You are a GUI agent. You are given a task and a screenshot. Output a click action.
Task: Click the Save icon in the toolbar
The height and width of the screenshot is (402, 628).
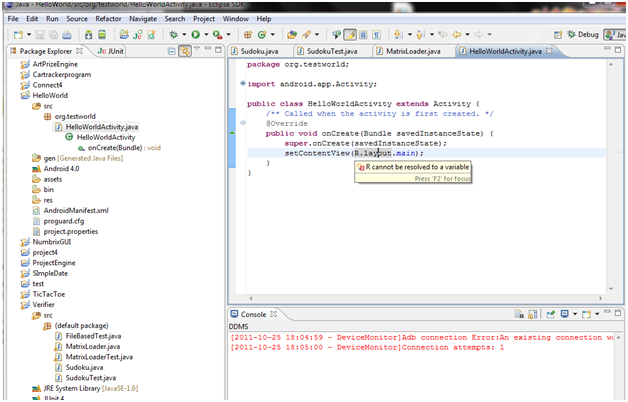click(x=40, y=34)
